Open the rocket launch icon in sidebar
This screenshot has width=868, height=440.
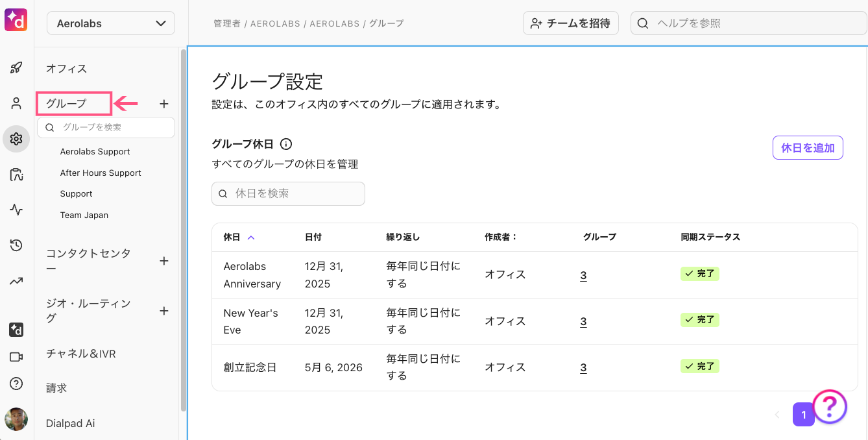(x=16, y=67)
